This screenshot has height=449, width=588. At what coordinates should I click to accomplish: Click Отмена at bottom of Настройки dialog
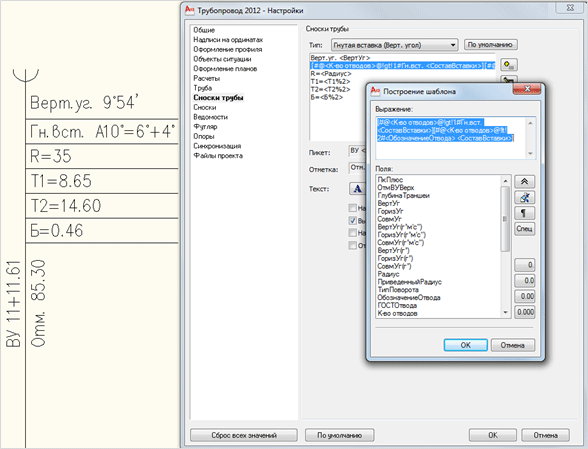(x=546, y=435)
